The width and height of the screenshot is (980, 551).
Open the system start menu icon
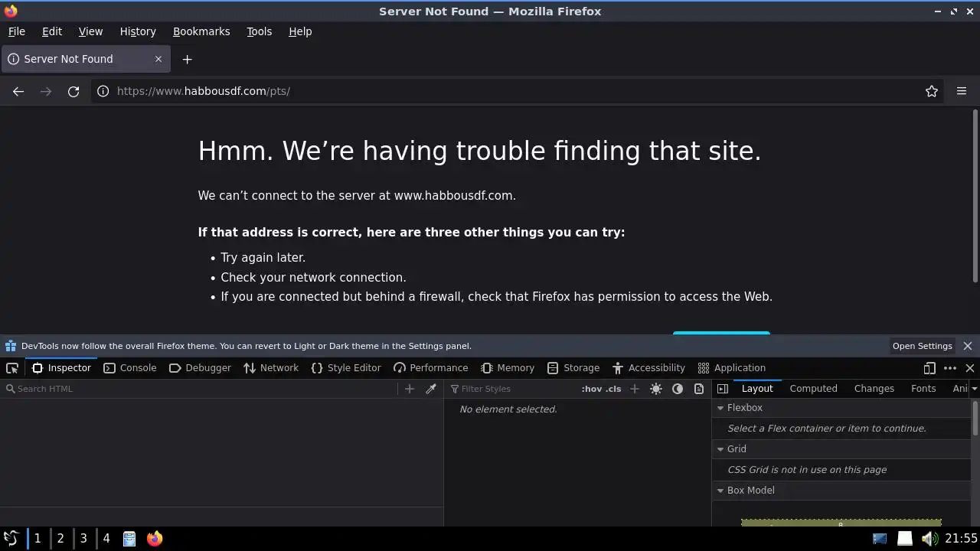(11, 539)
